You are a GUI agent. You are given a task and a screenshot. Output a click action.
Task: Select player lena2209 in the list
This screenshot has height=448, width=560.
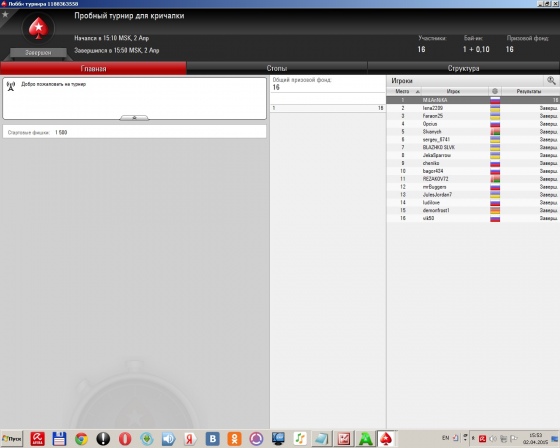[x=472, y=108]
